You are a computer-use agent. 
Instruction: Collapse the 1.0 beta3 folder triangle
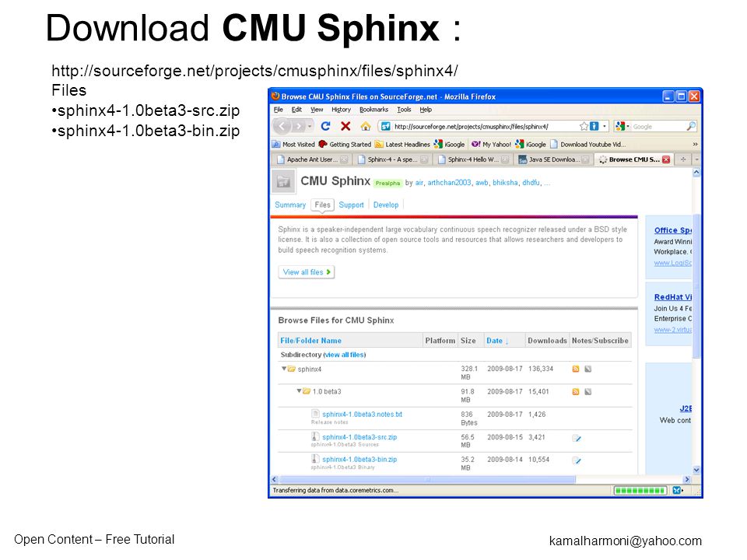(x=299, y=391)
